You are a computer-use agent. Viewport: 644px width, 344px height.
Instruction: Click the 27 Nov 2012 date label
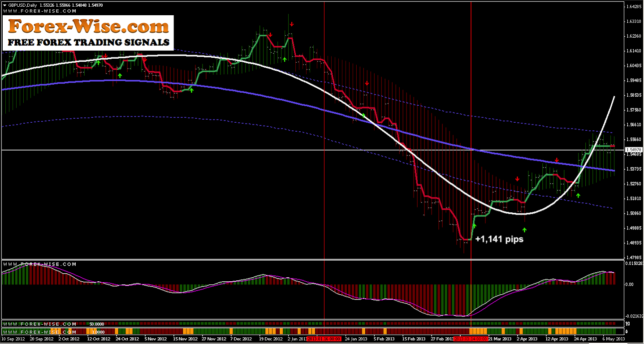click(x=213, y=339)
